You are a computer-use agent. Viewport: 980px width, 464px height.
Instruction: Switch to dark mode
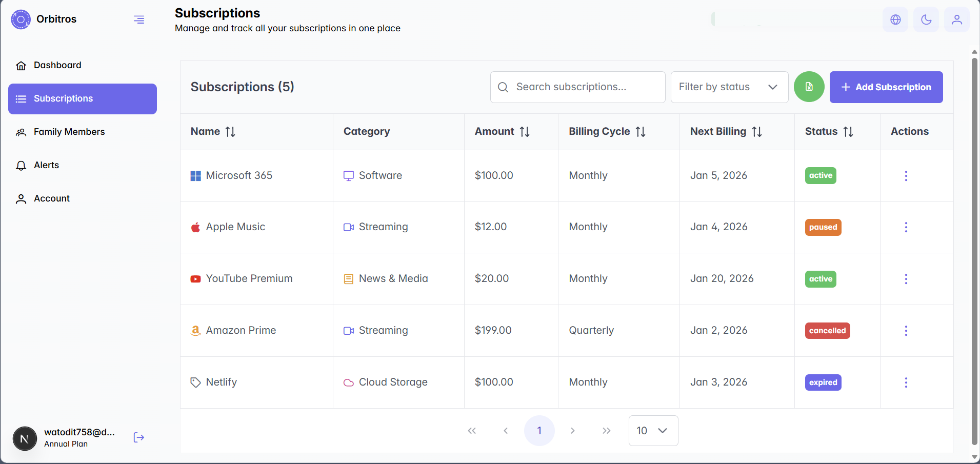(x=926, y=19)
